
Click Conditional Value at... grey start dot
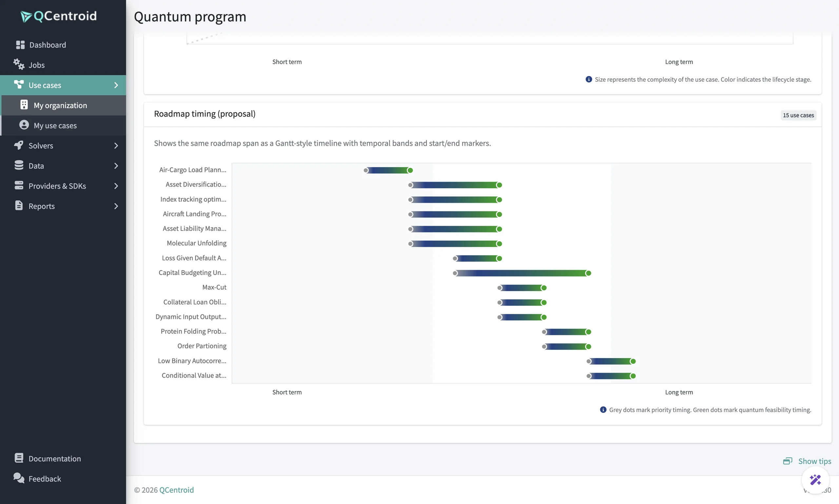pyautogui.click(x=589, y=376)
